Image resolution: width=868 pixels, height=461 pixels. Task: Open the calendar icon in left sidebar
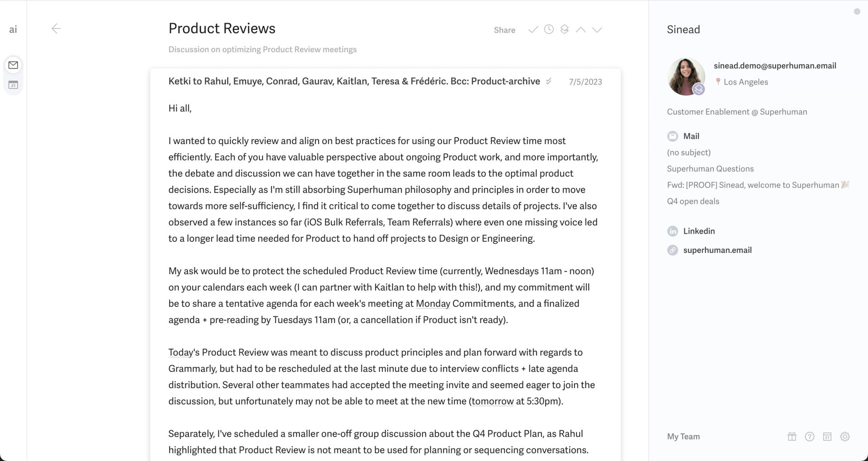pyautogui.click(x=13, y=85)
